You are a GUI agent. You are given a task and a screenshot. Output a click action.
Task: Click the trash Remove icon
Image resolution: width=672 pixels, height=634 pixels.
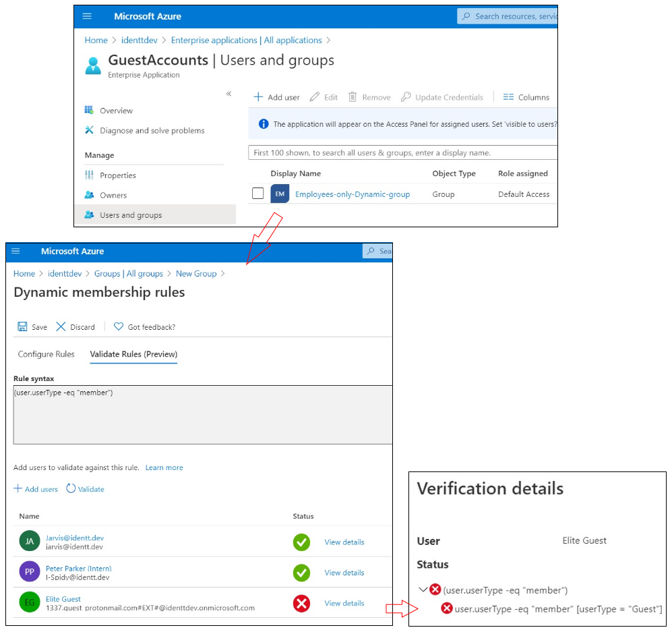click(x=353, y=97)
